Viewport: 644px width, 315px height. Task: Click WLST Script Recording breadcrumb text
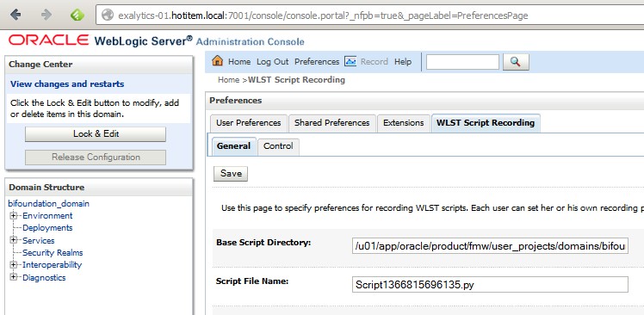[x=296, y=80]
